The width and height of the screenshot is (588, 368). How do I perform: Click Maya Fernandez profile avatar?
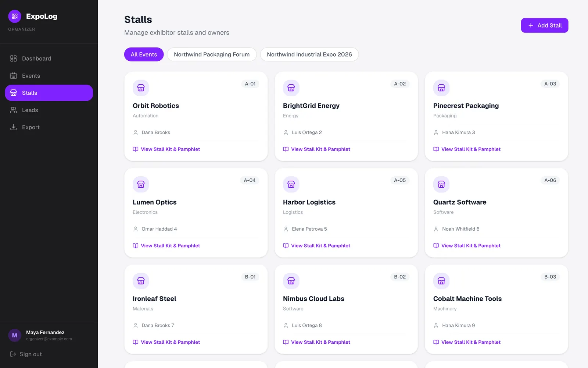pyautogui.click(x=15, y=335)
